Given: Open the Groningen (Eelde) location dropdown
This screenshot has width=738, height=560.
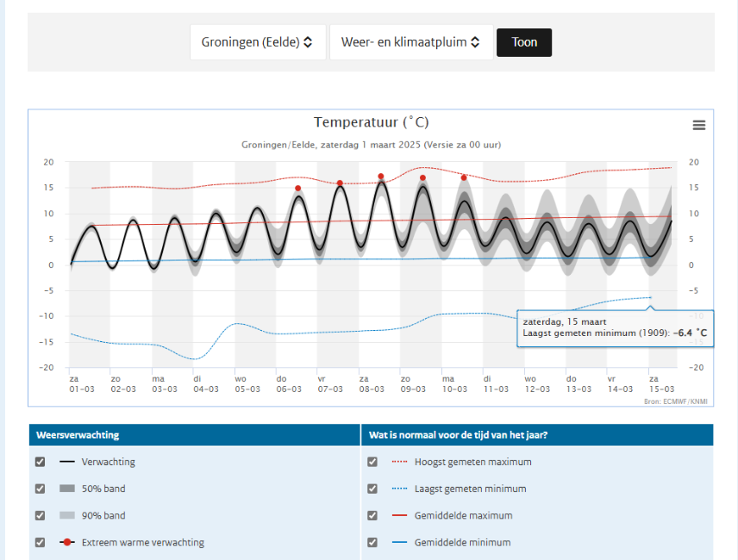Looking at the screenshot, I should (x=257, y=42).
